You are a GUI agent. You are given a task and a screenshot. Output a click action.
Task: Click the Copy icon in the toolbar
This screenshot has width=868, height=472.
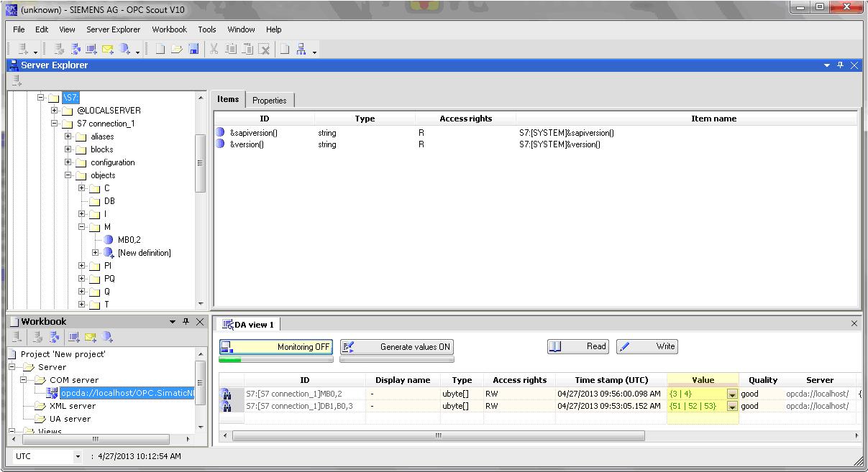(231, 50)
